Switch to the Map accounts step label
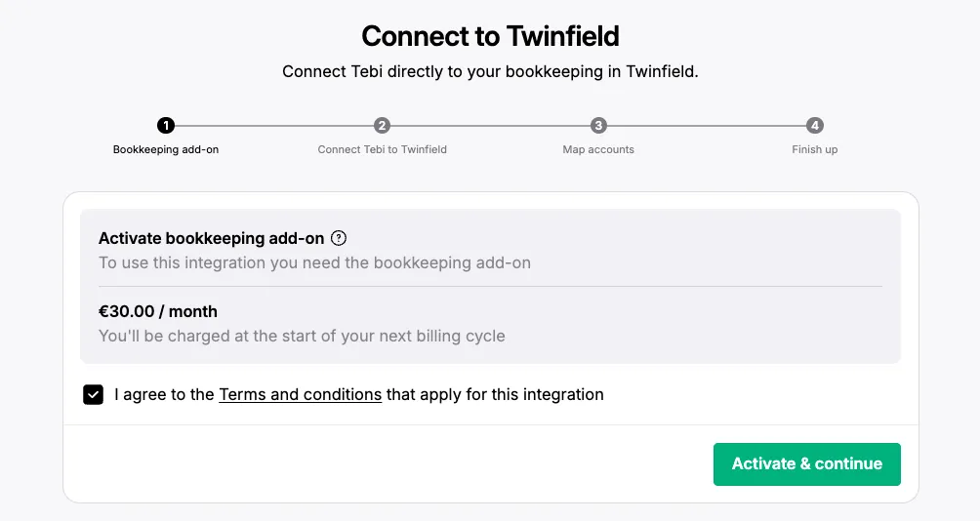 (598, 150)
